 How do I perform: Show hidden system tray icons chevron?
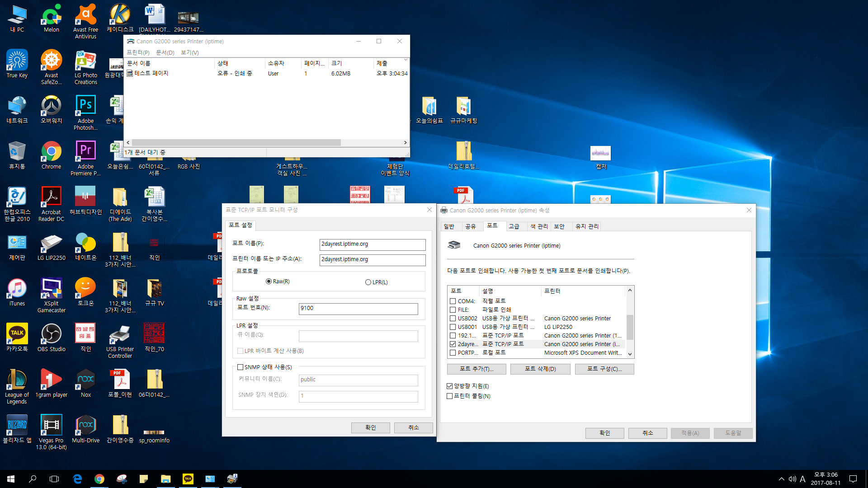(x=781, y=479)
